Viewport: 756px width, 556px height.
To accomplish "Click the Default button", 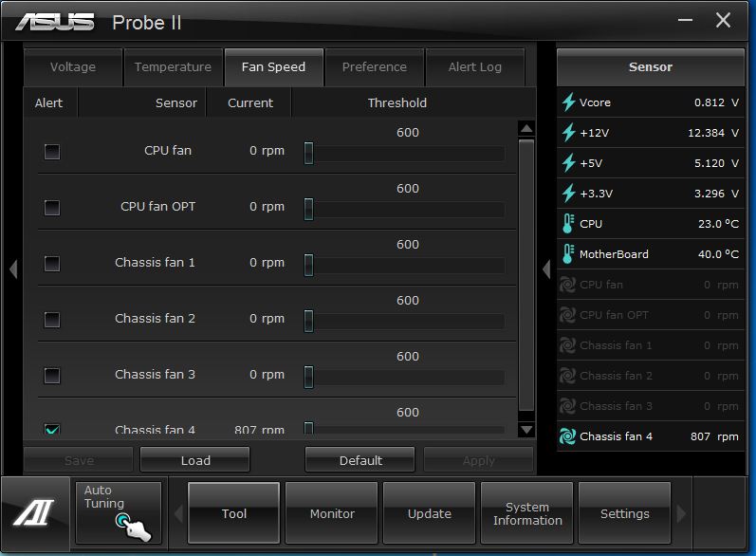I will coord(360,460).
